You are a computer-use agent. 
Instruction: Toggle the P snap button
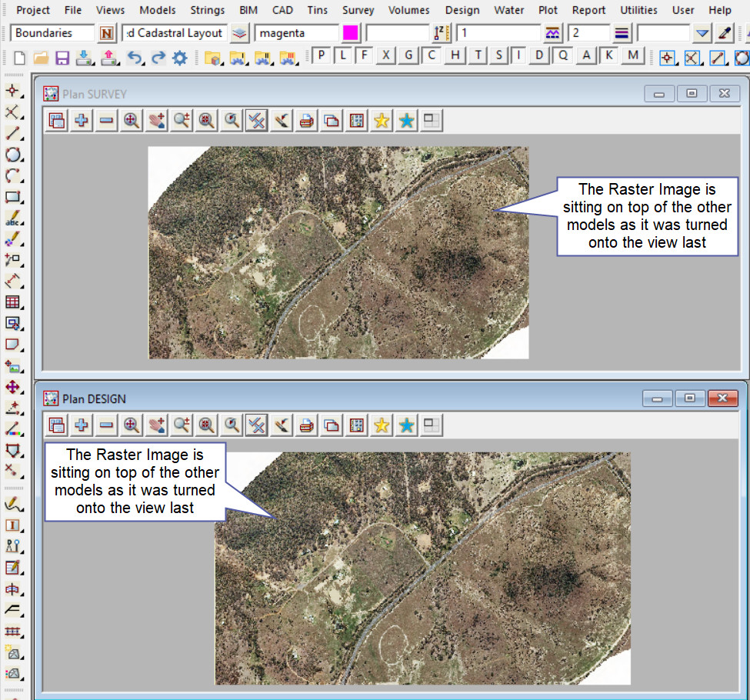[x=321, y=55]
